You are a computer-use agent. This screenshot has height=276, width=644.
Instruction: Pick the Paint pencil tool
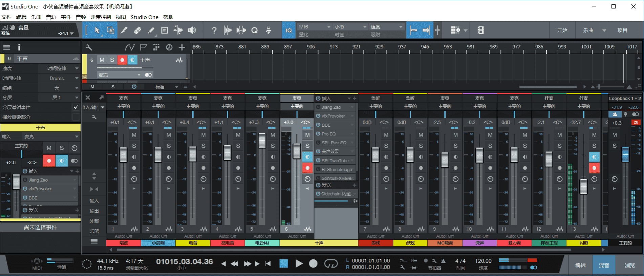pos(151,30)
